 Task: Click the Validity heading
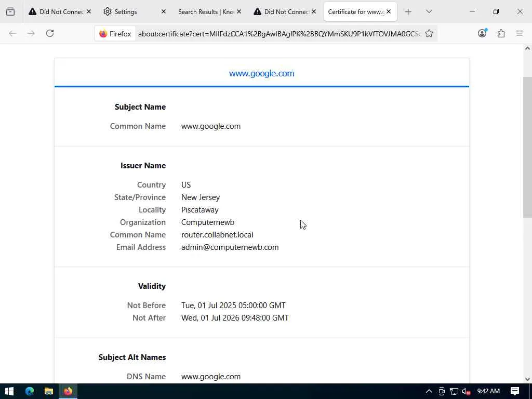pyautogui.click(x=152, y=286)
